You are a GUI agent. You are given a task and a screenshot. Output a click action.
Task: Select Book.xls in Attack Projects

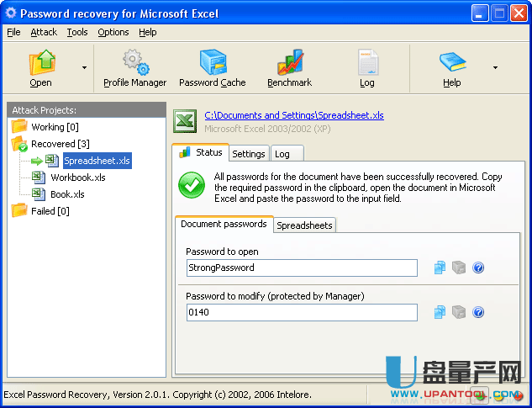click(x=67, y=194)
